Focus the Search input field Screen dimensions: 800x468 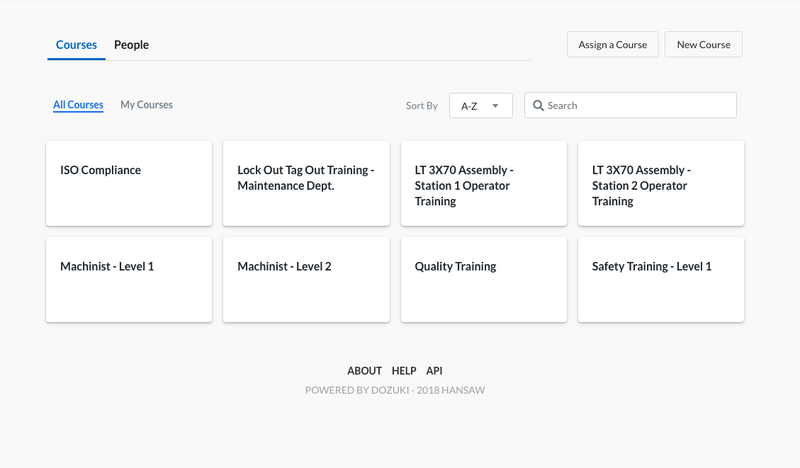(630, 106)
